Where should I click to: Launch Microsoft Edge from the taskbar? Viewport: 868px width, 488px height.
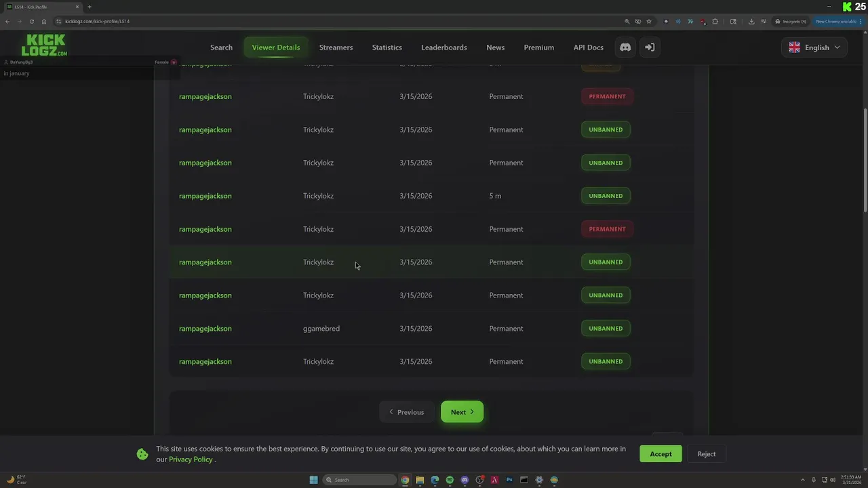(435, 480)
